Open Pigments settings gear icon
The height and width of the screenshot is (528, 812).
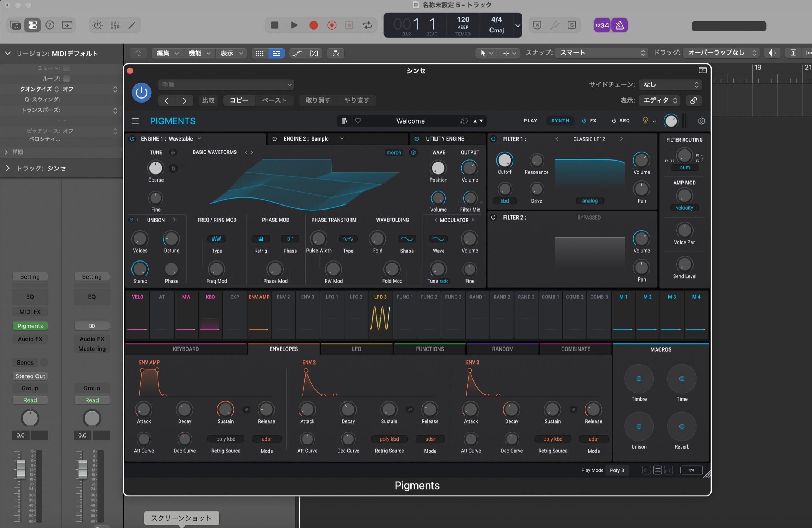click(701, 121)
